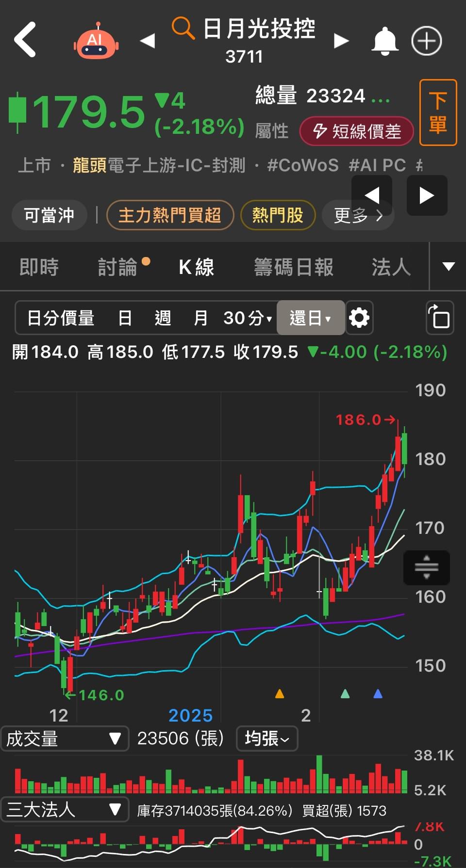
Task: Tap the 買超(張) 1573 value
Action: 344,811
